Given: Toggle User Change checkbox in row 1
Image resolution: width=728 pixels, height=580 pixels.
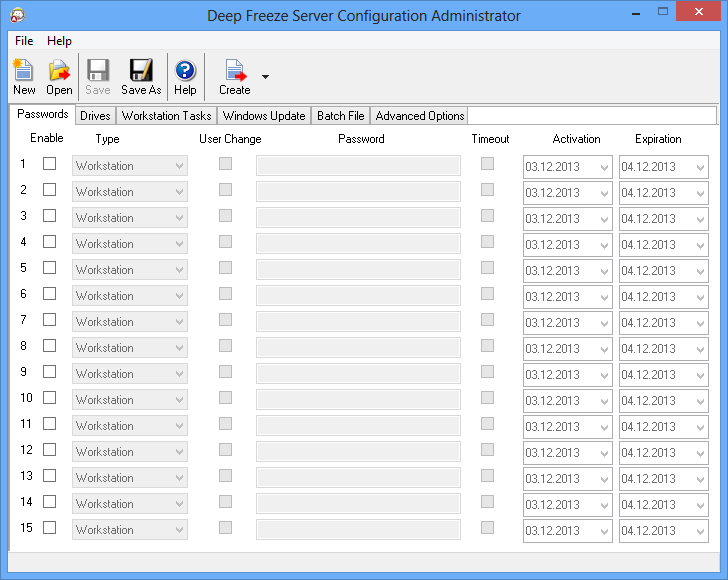Looking at the screenshot, I should (x=226, y=163).
